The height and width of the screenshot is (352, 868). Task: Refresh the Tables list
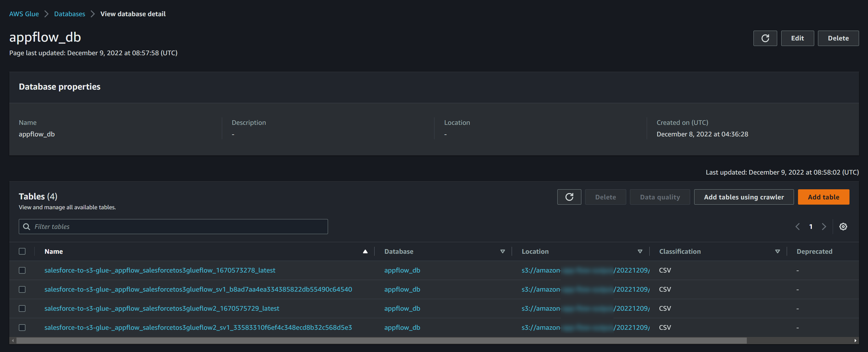click(569, 197)
